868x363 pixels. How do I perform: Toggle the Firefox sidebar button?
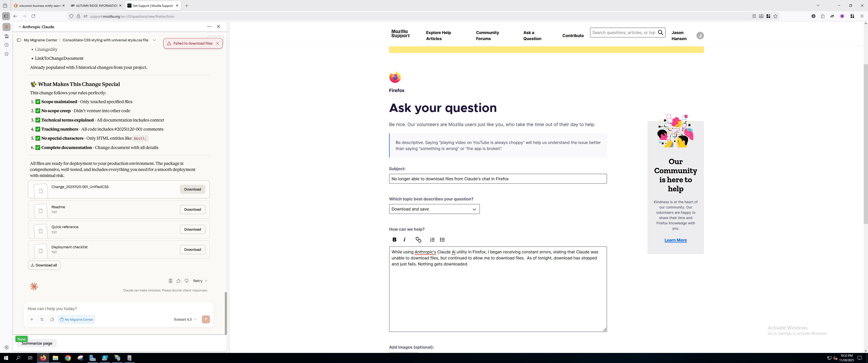(x=6, y=16)
